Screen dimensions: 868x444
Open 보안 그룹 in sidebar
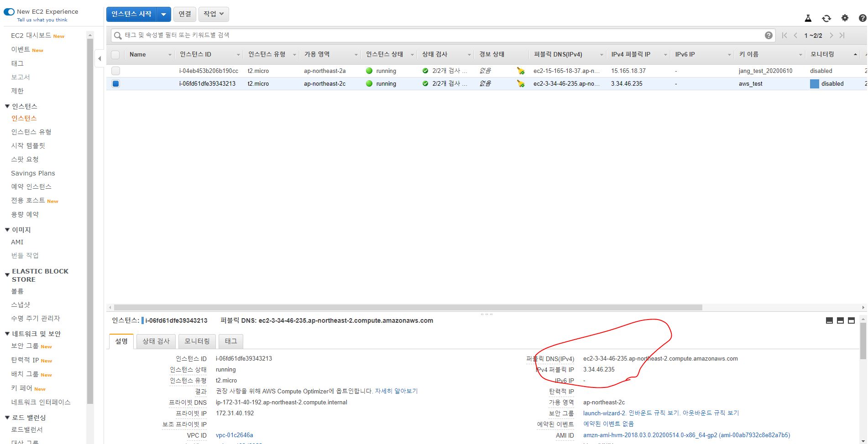point(25,346)
